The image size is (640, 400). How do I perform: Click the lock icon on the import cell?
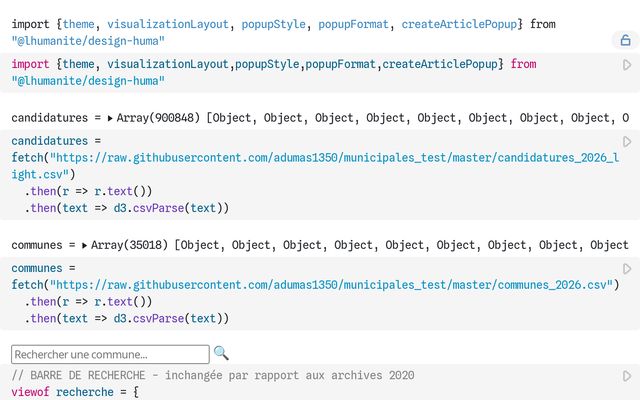(x=625, y=41)
